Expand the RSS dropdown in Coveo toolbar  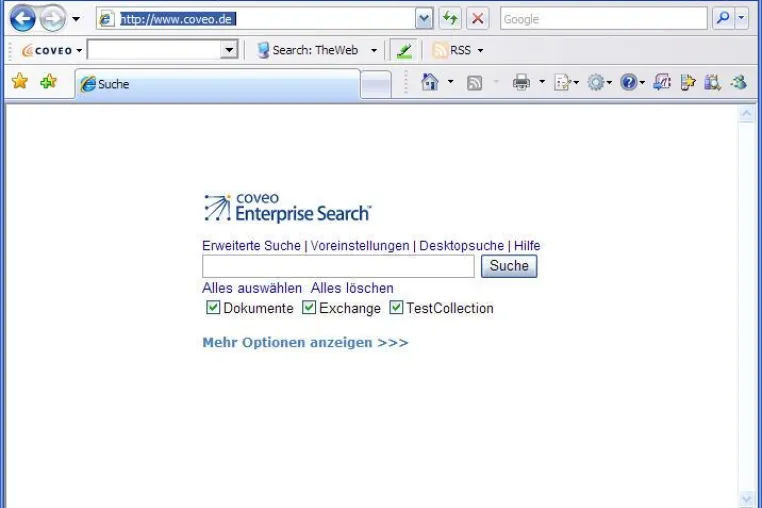click(480, 51)
